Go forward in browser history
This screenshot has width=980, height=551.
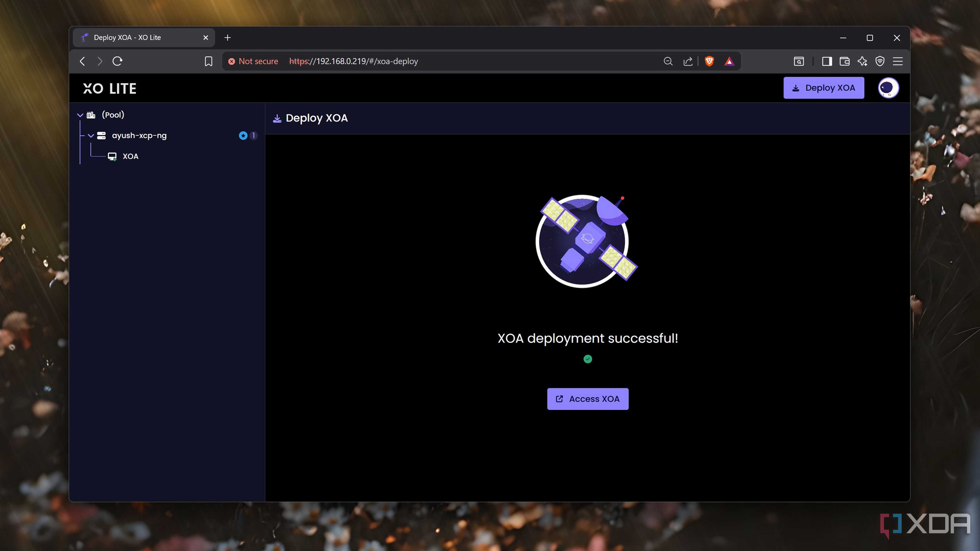tap(100, 61)
